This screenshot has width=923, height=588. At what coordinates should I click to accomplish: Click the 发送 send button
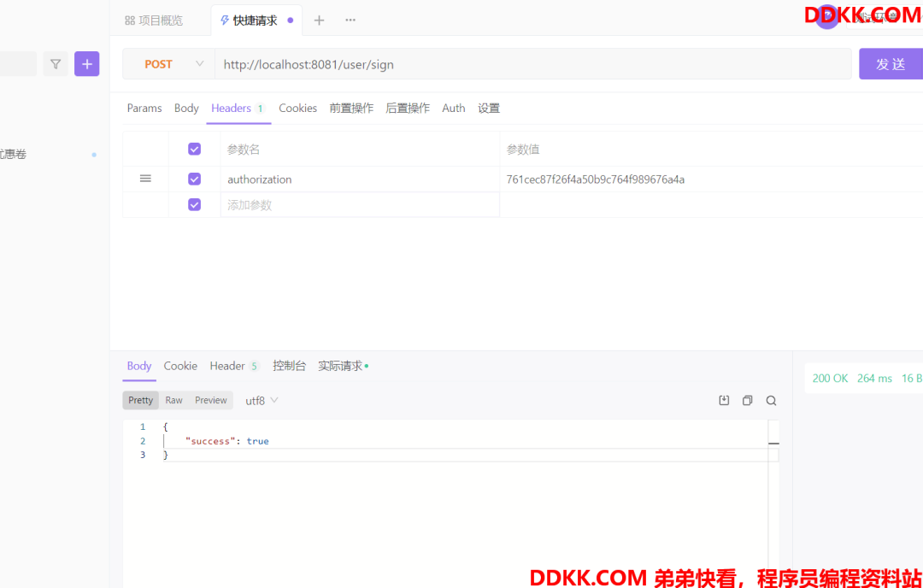click(892, 63)
